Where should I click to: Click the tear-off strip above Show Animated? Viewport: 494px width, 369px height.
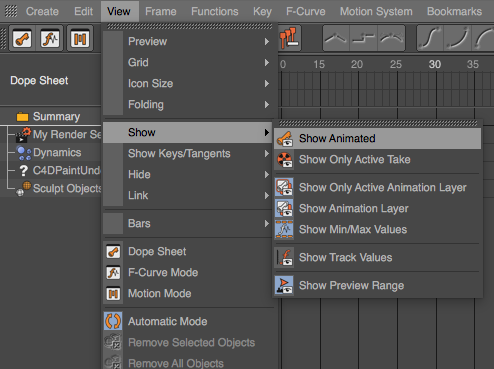[378, 123]
